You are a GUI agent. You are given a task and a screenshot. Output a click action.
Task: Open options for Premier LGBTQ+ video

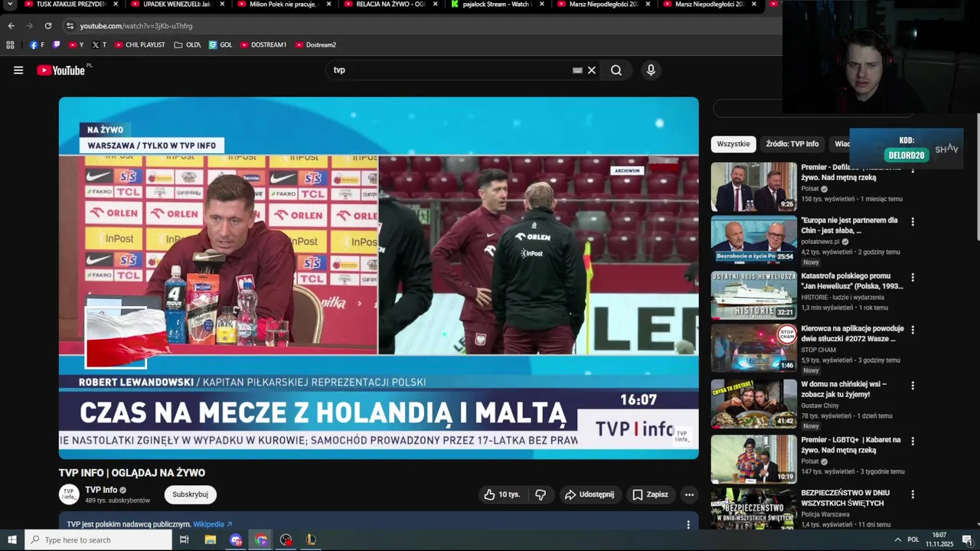tap(913, 442)
